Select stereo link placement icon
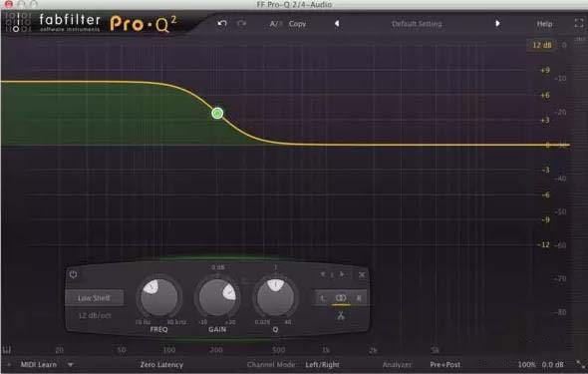This screenshot has height=374, width=588. click(341, 298)
